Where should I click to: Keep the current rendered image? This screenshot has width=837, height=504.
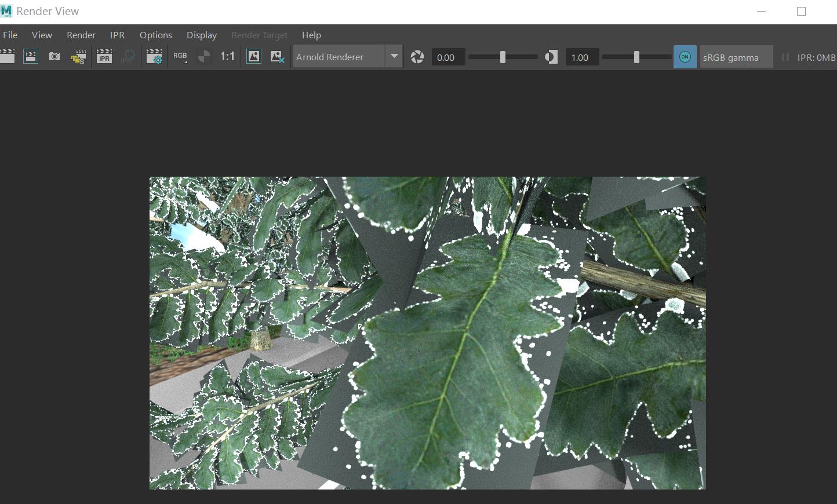click(x=254, y=56)
